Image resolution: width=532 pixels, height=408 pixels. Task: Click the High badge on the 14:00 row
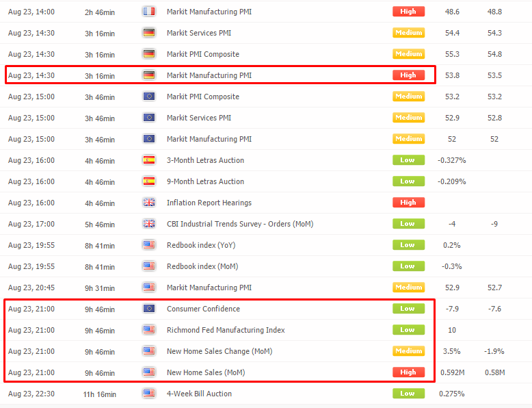click(x=408, y=12)
